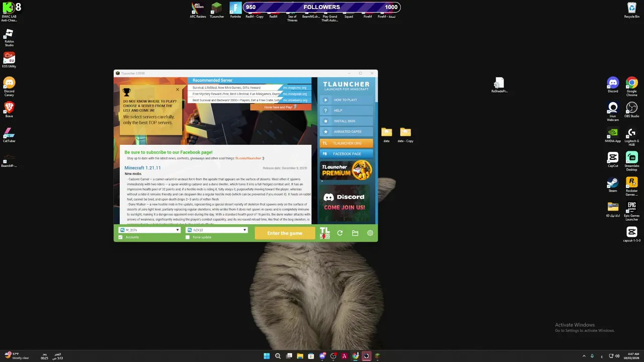644x362 pixels.
Task: Open the Windows Start menu button
Action: pyautogui.click(x=267, y=356)
